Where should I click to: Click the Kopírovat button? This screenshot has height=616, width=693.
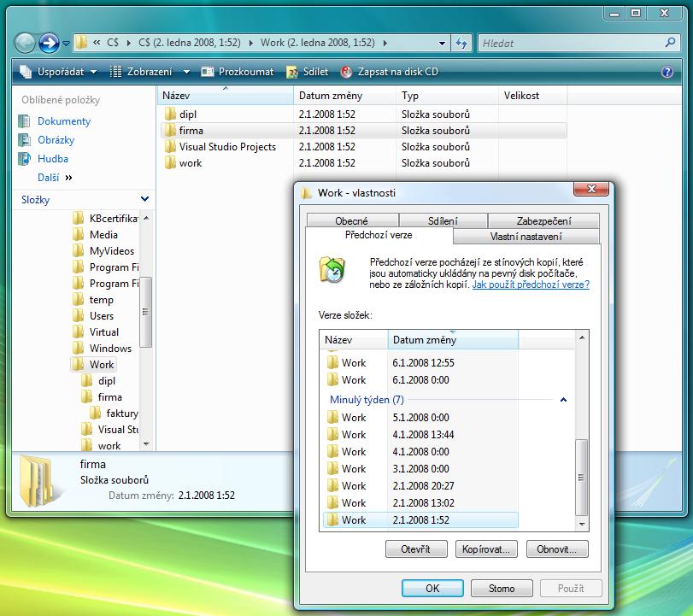[486, 549]
